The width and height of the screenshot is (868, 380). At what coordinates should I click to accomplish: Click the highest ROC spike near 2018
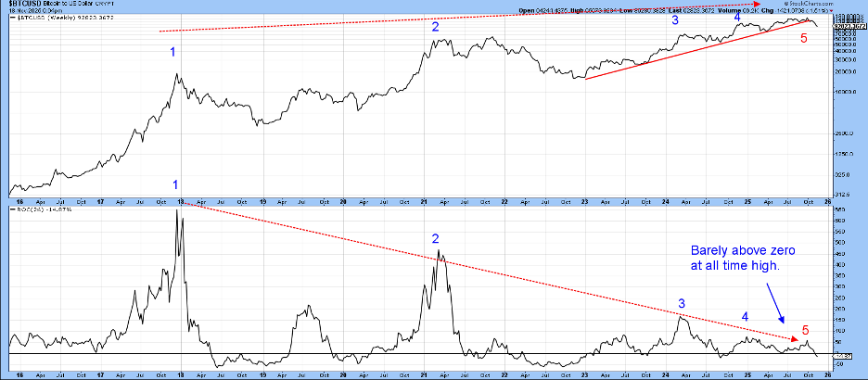176,213
